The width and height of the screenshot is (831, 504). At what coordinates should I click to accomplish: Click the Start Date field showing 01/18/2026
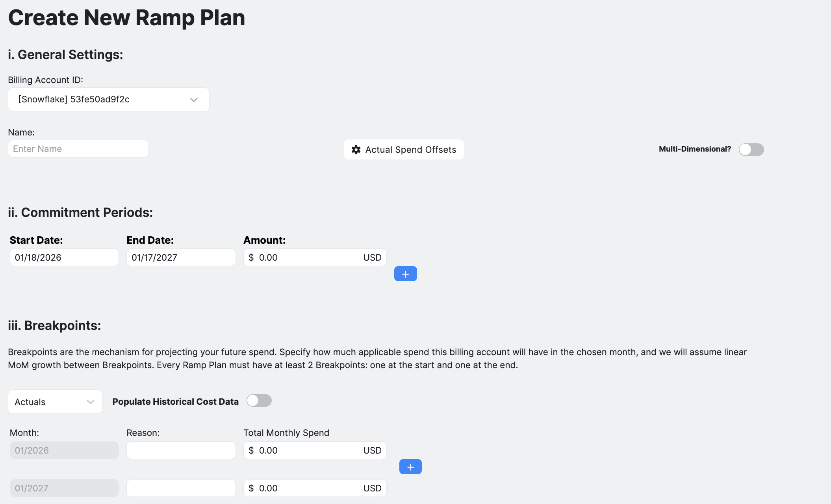(x=64, y=257)
